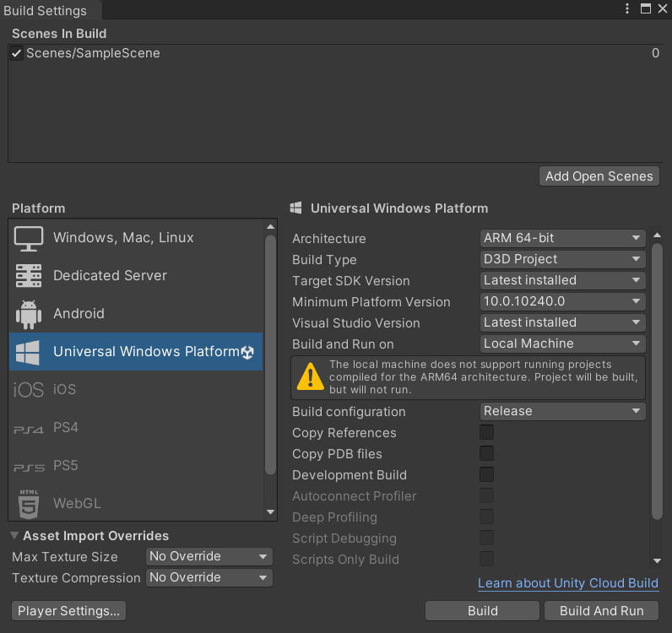Viewport: 672px width, 633px height.
Task: Open the Build configuration dropdown showing Release
Action: click(562, 411)
